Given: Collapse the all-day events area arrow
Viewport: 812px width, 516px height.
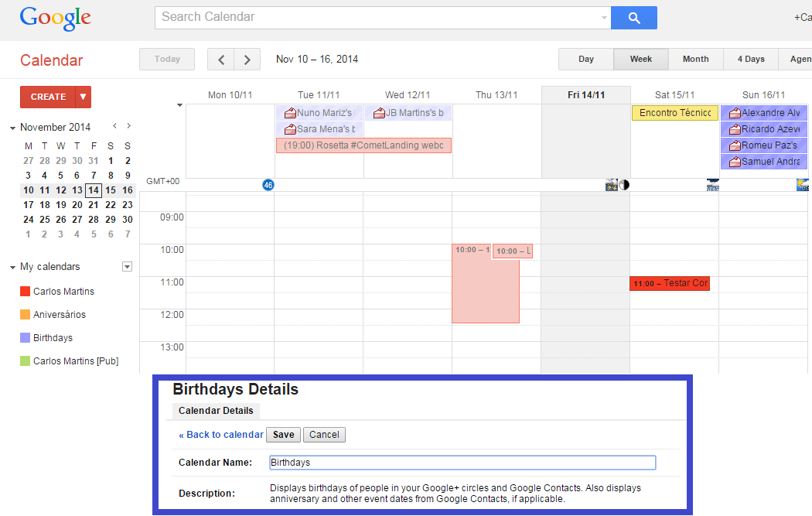Looking at the screenshot, I should click(x=179, y=105).
